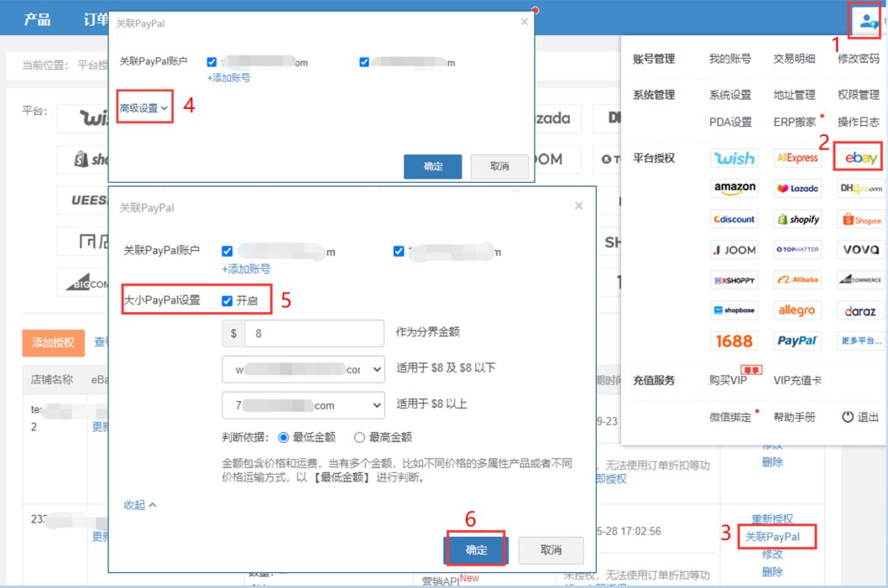888x588 pixels.
Task: Toggle second PayPal account checkbox in lower dialog
Action: tap(399, 252)
